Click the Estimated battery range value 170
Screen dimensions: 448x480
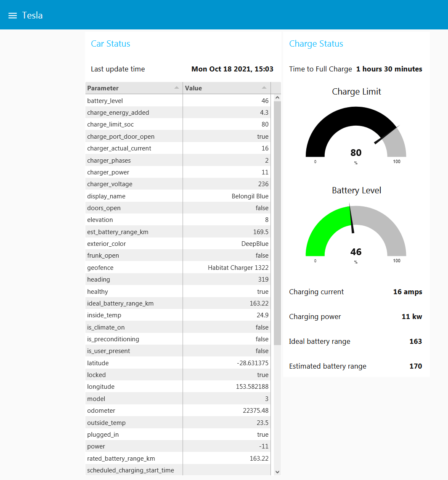(415, 366)
